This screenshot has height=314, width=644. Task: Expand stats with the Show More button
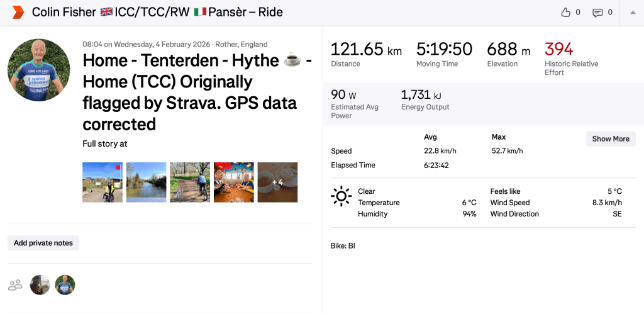[x=611, y=138]
